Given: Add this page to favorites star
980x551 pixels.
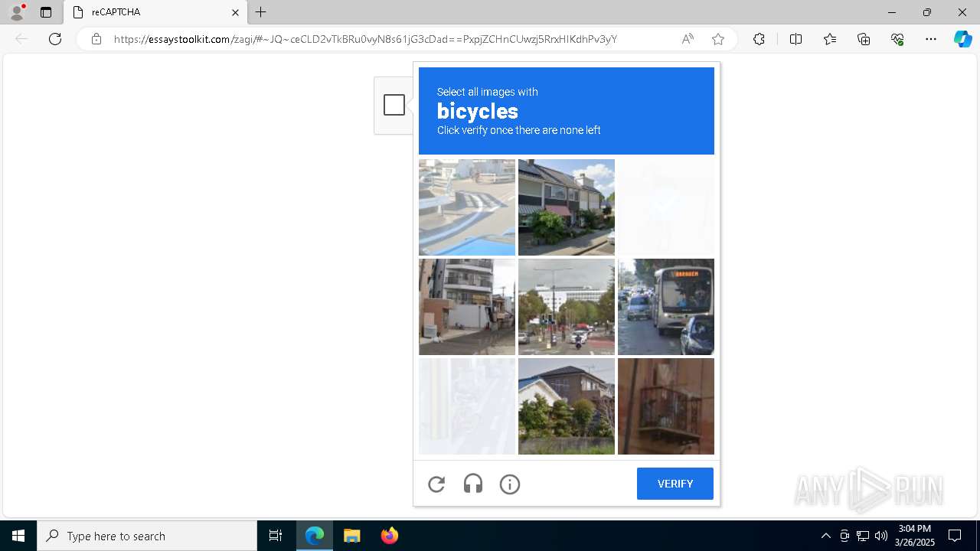Looking at the screenshot, I should click(718, 39).
